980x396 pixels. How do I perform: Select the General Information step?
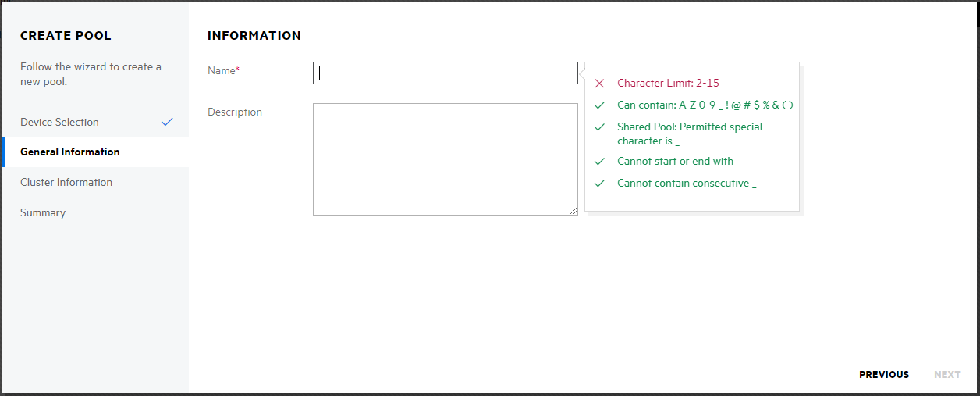tap(70, 152)
